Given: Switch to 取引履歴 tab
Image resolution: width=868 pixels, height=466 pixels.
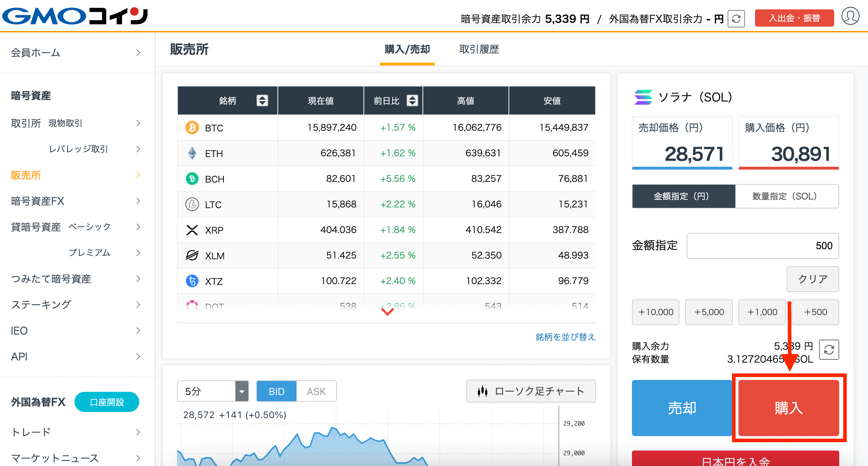Looking at the screenshot, I should coord(479,50).
